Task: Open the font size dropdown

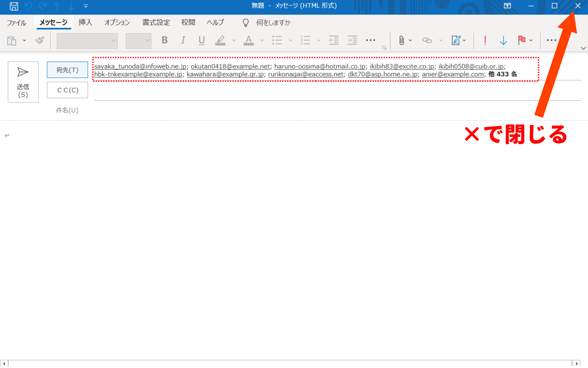Action: pos(147,41)
